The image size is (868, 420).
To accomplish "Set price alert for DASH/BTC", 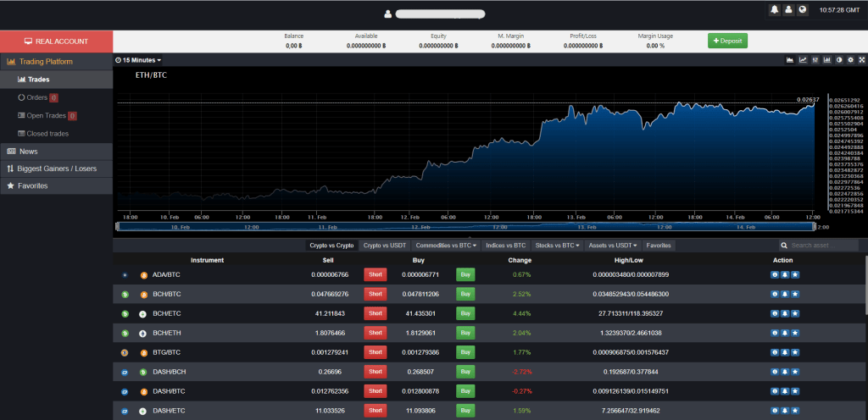I will [785, 391].
